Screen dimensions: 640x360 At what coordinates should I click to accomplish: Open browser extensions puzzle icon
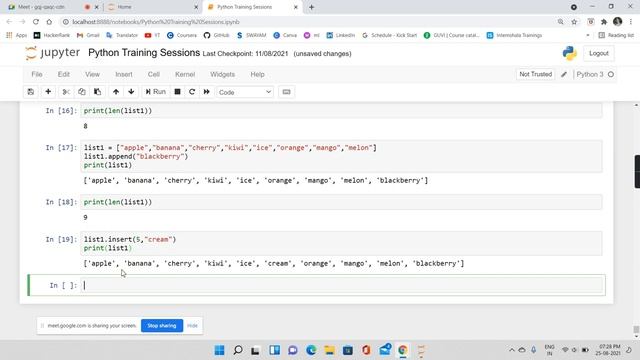click(x=604, y=22)
